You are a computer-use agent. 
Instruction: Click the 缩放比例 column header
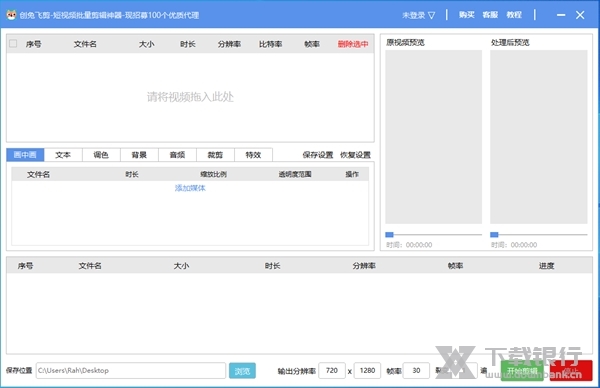coord(214,174)
